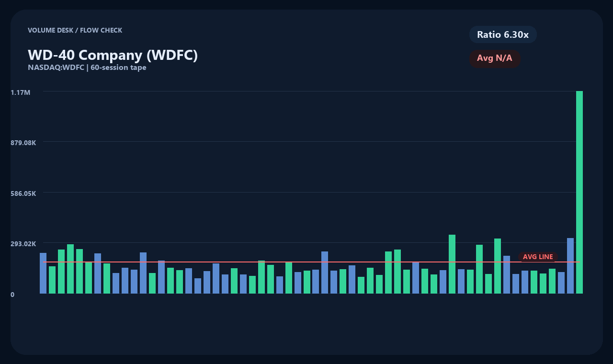Screen dimensions: 613x364
Task: Click the WD-40 Company (WDFC) title
Action: [x=113, y=55]
